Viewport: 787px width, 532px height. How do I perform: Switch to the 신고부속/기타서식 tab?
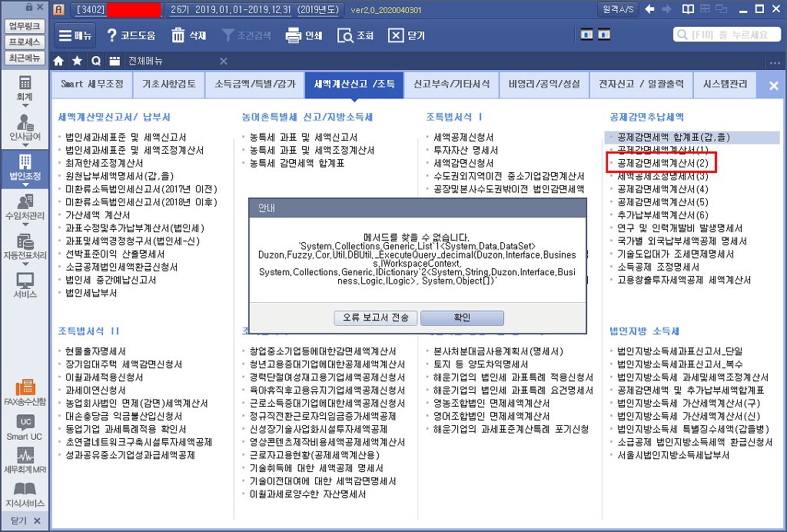[x=451, y=85]
